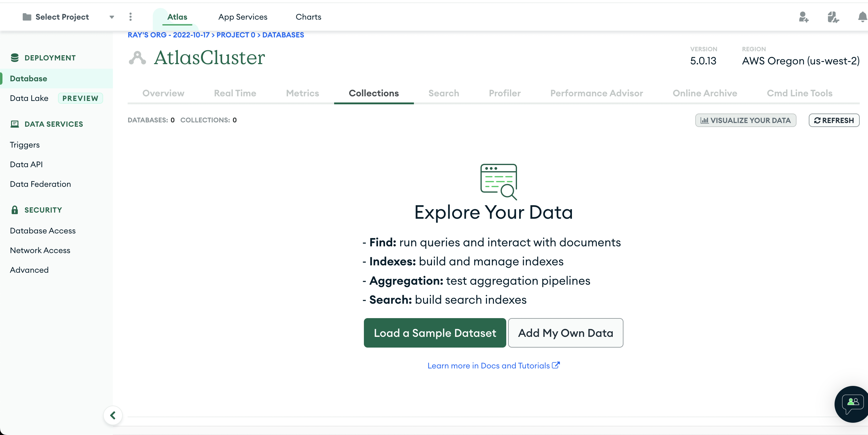
Task: Click Add My Own Data
Action: tap(565, 333)
